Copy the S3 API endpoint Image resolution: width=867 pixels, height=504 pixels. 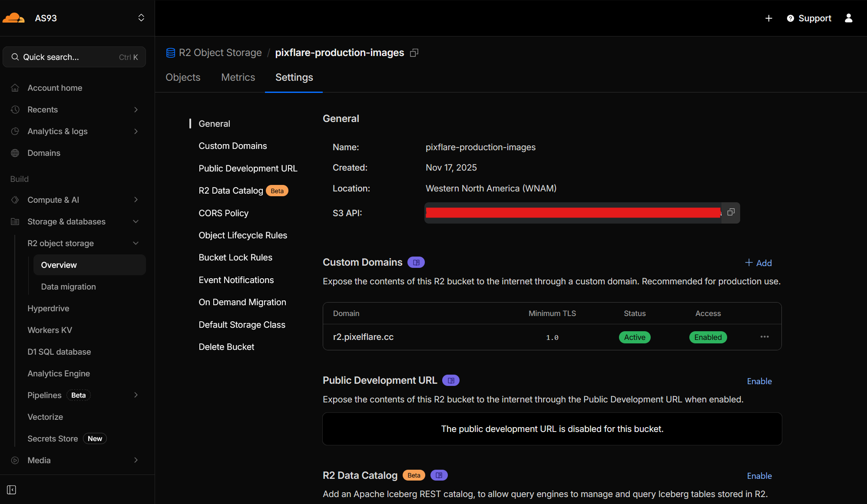click(731, 212)
